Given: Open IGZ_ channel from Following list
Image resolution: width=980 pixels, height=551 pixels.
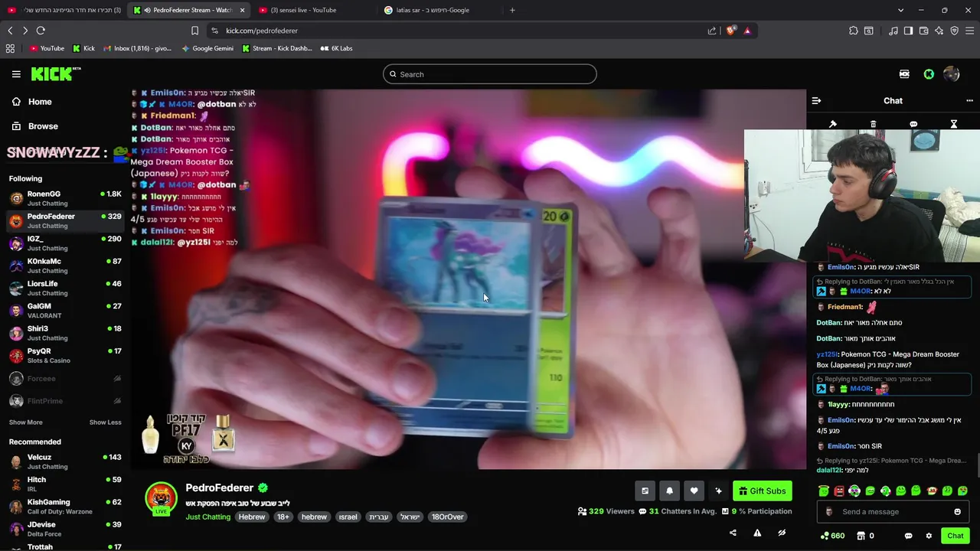Looking at the screenshot, I should 64,243.
